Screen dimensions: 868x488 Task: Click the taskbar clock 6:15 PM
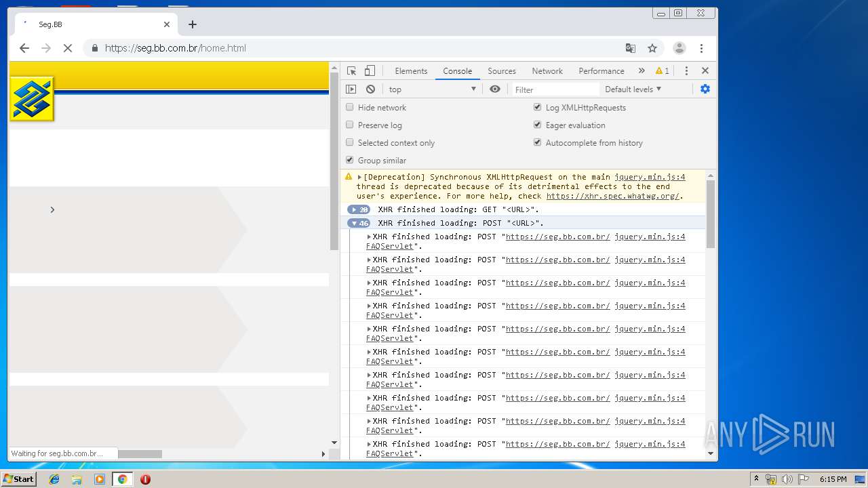click(x=833, y=479)
